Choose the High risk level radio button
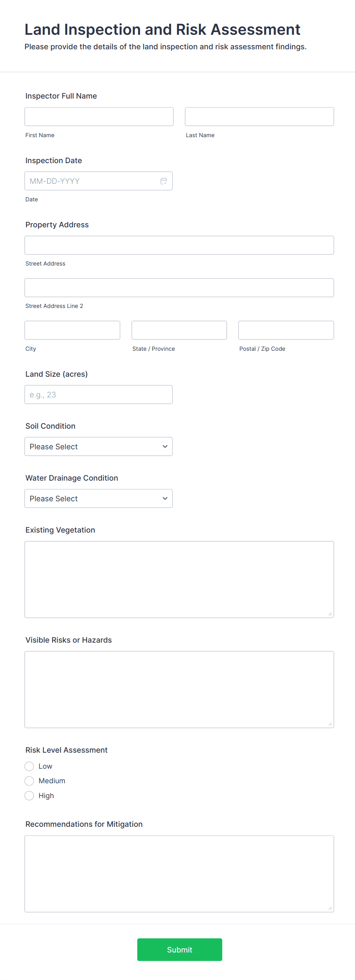The height and width of the screenshot is (980, 355). coord(29,796)
